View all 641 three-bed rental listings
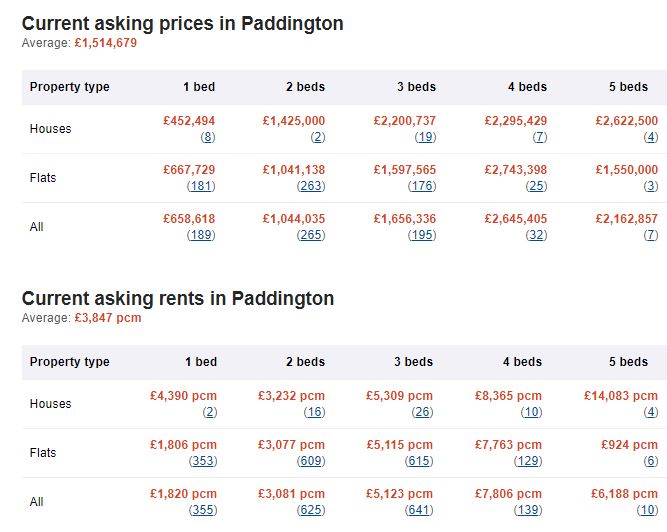 [x=419, y=510]
